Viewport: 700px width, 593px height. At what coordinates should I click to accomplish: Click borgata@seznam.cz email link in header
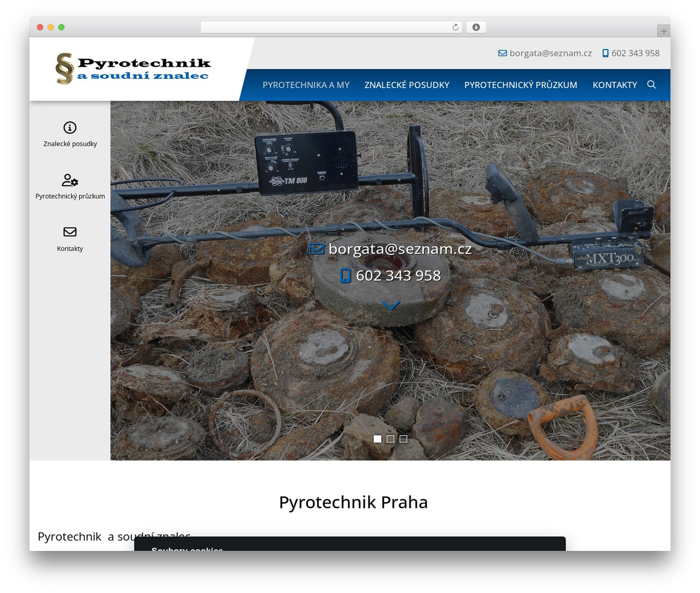click(x=551, y=53)
